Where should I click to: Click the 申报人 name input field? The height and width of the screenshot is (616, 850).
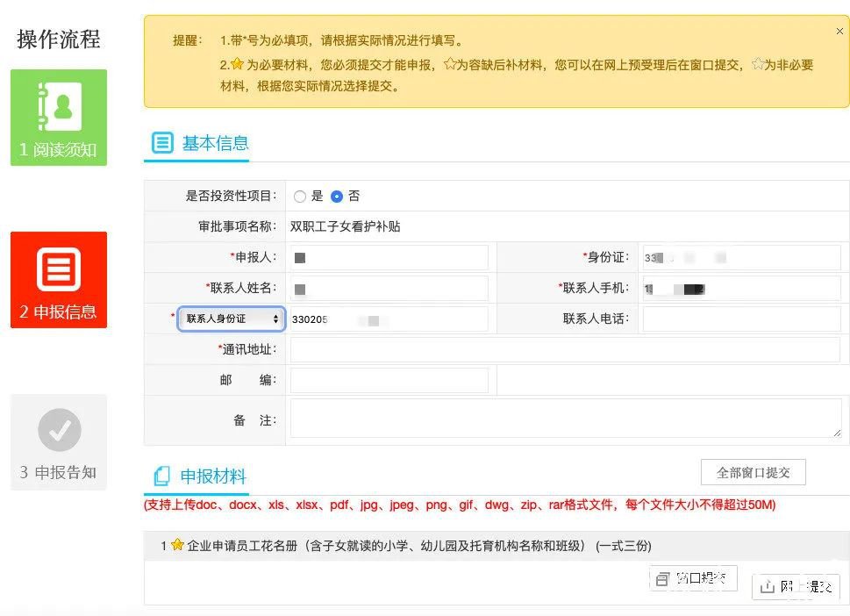point(389,258)
